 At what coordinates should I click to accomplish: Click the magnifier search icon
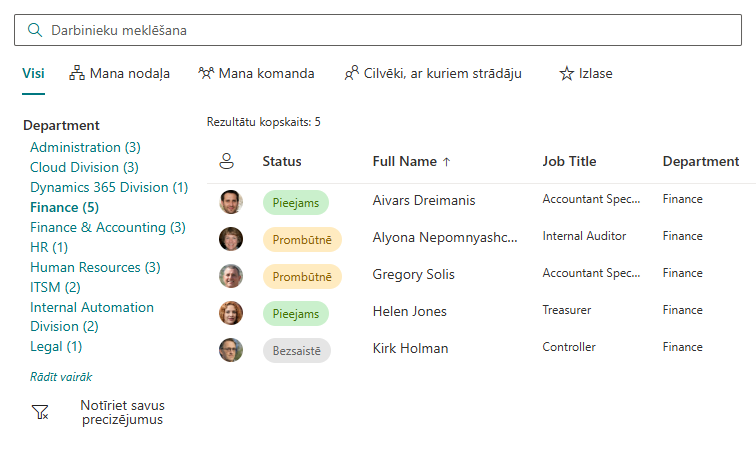[35, 30]
